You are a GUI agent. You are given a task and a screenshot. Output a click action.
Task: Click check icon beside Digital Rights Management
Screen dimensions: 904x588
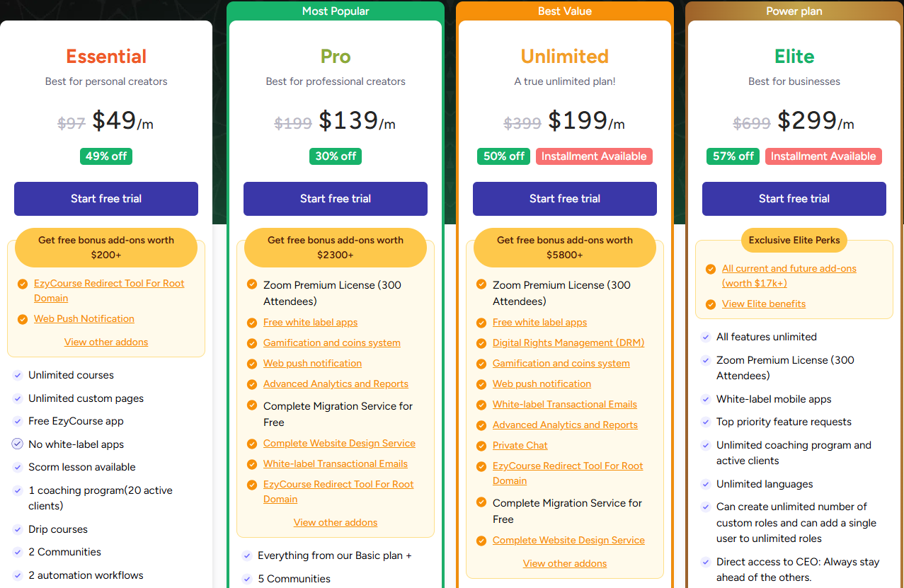[x=481, y=343]
